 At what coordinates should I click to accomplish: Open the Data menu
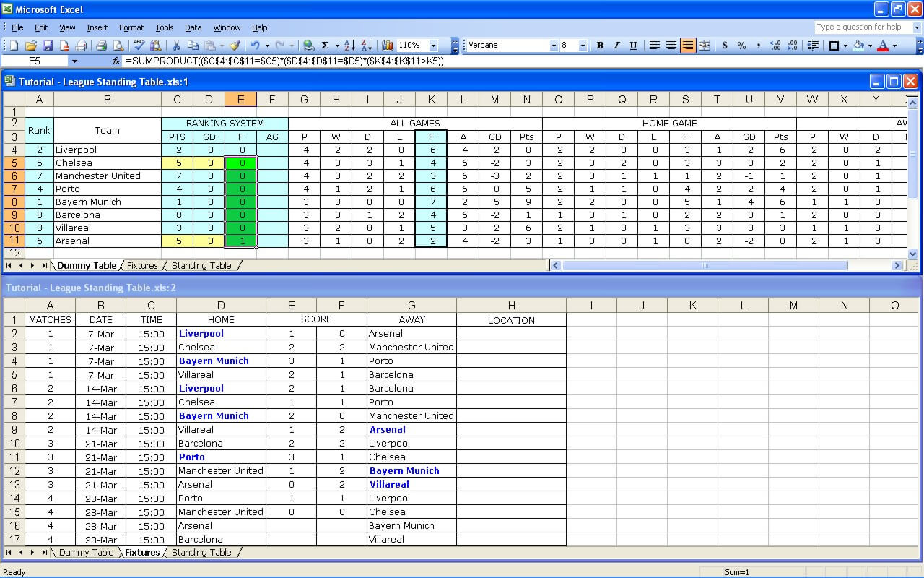(x=193, y=27)
